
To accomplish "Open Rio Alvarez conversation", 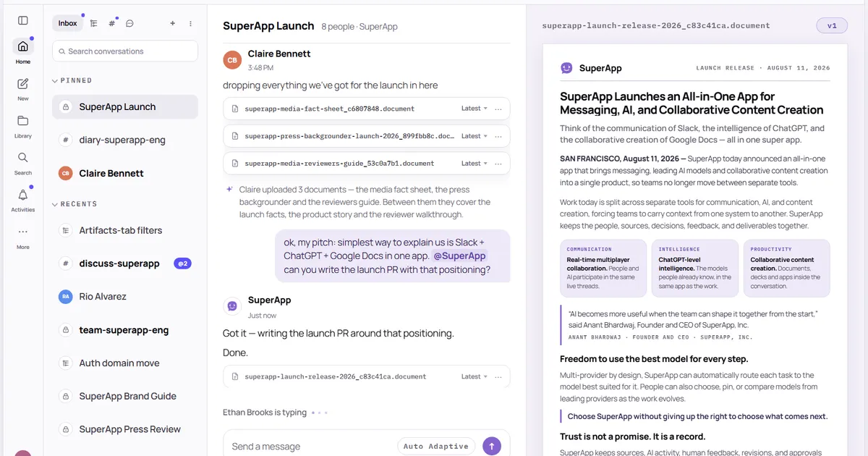I will click(125, 296).
